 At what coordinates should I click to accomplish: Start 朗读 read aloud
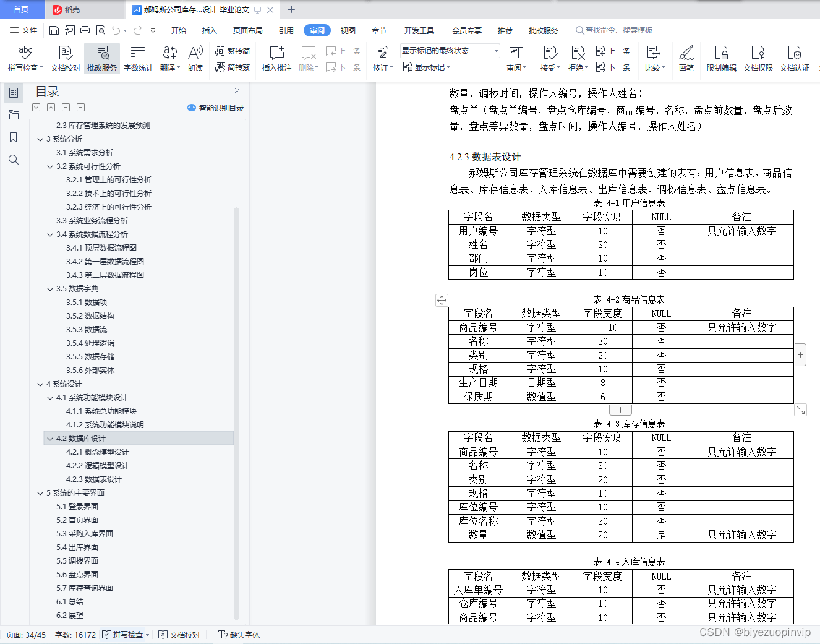[195, 59]
